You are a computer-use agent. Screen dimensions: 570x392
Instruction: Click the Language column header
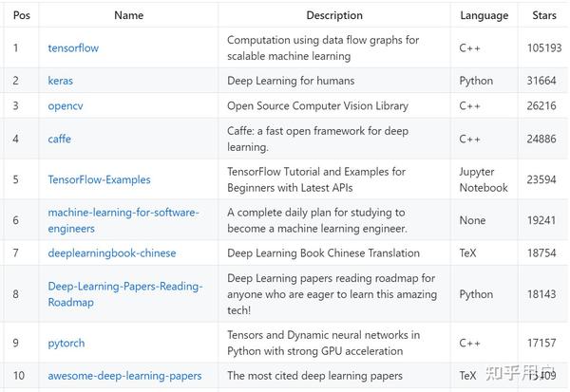click(484, 15)
